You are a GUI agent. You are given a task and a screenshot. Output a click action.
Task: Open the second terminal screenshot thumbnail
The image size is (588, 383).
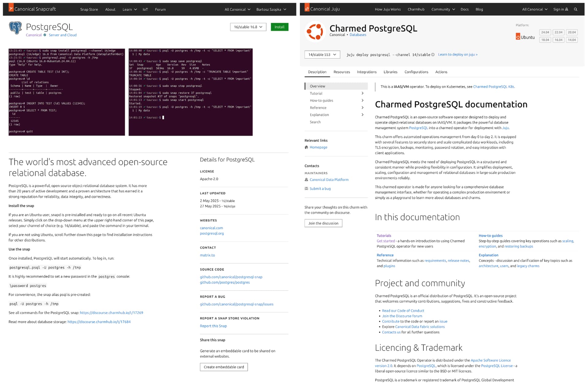point(190,92)
